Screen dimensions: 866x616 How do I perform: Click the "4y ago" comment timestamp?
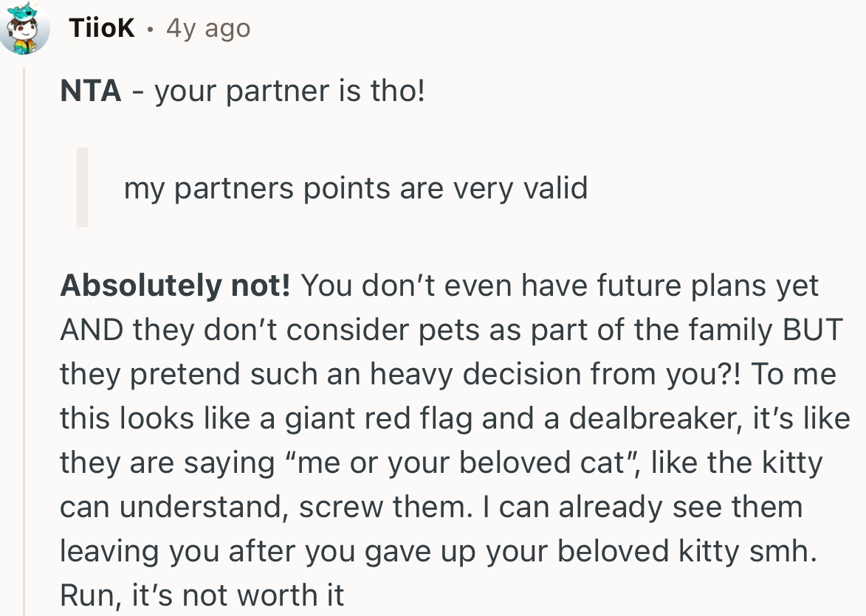tap(208, 29)
